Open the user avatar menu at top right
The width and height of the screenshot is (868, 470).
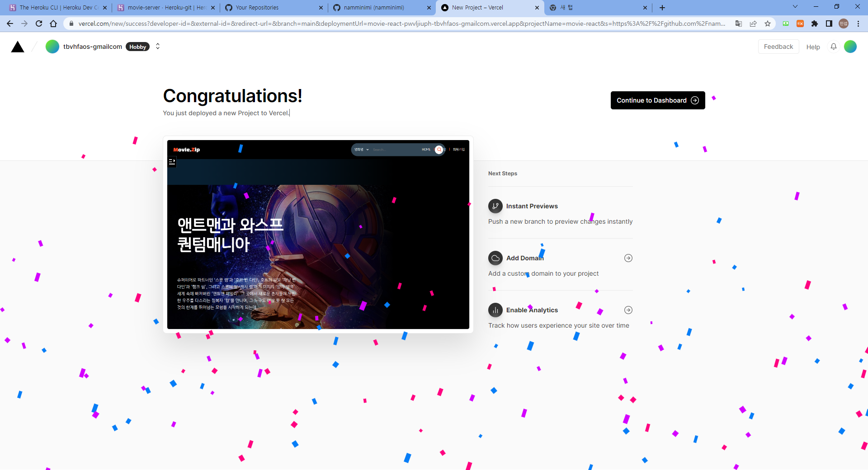850,47
